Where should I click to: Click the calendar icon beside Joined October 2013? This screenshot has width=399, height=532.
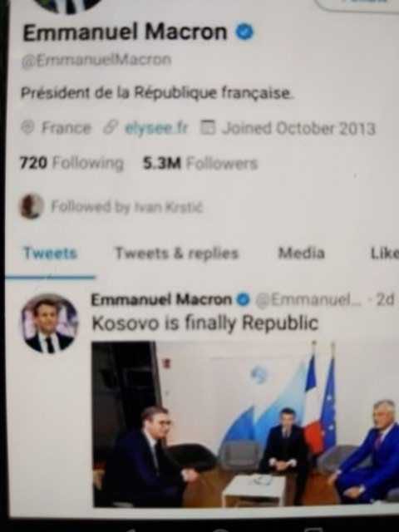click(208, 128)
